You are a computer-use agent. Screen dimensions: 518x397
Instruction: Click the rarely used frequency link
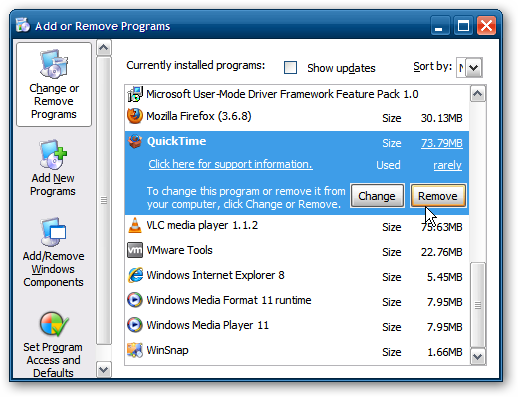pyautogui.click(x=447, y=165)
